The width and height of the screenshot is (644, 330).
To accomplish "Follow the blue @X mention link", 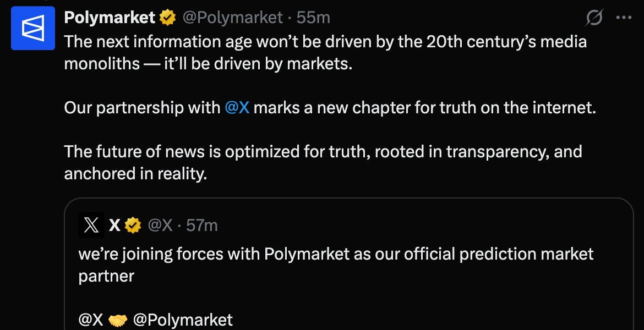I will click(x=237, y=108).
